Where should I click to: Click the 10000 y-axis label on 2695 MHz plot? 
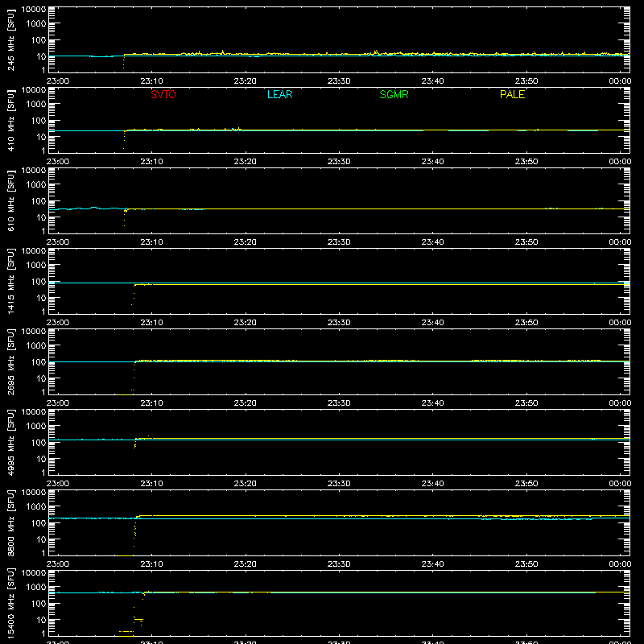(34, 332)
